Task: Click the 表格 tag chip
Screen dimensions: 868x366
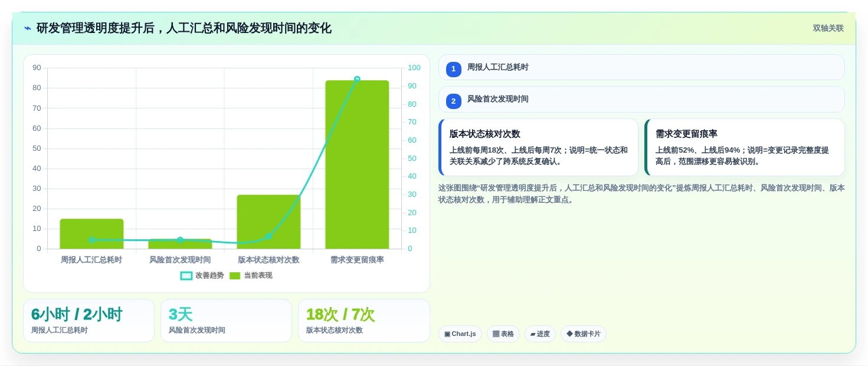Action: click(503, 334)
